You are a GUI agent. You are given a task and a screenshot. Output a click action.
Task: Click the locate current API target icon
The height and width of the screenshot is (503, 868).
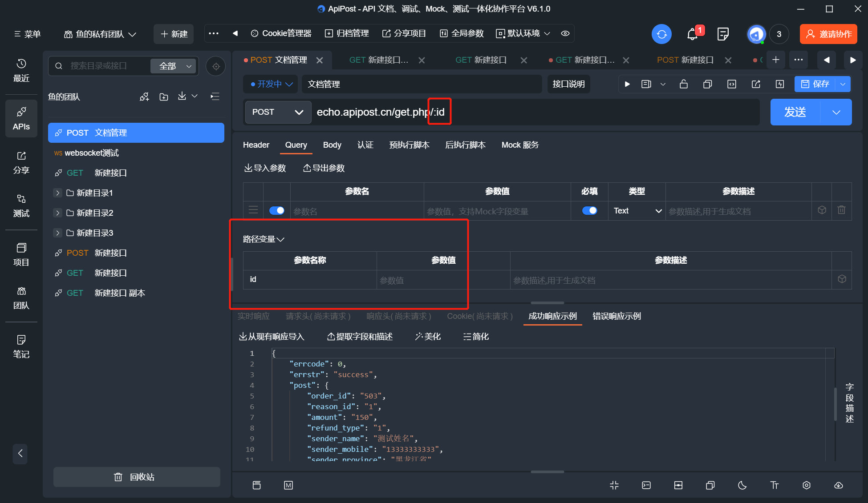pos(216,66)
